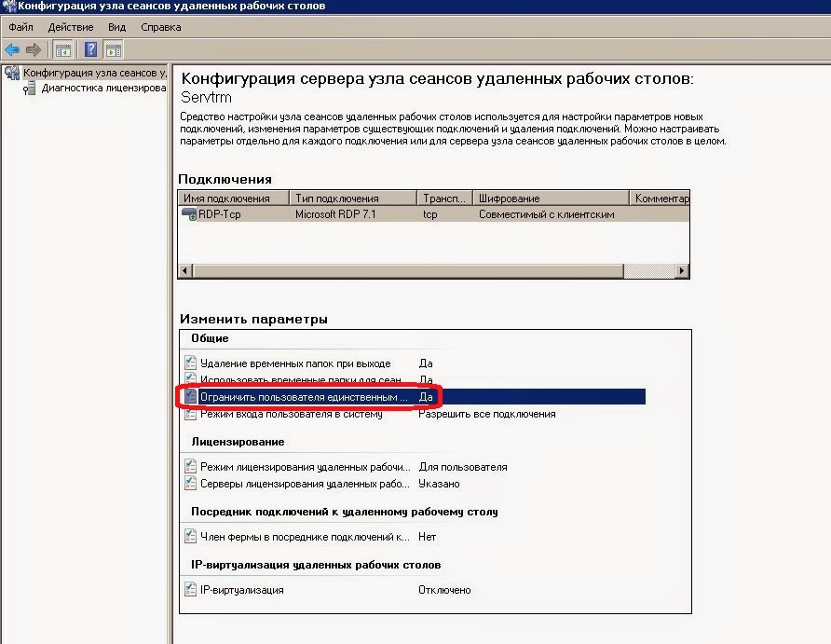Select 'Серверы лицензирования удаленных рабо...' setting

coord(305,484)
